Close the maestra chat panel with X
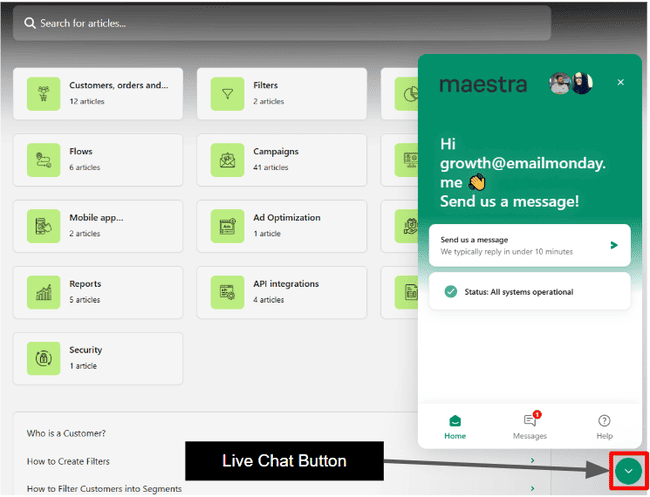Screen dimensions: 650x497 (621, 82)
